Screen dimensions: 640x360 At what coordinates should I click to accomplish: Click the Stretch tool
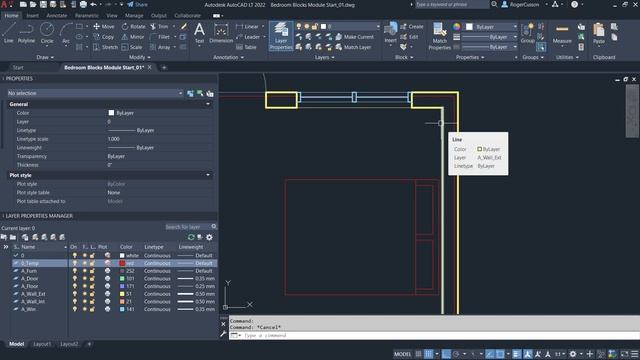(105, 47)
